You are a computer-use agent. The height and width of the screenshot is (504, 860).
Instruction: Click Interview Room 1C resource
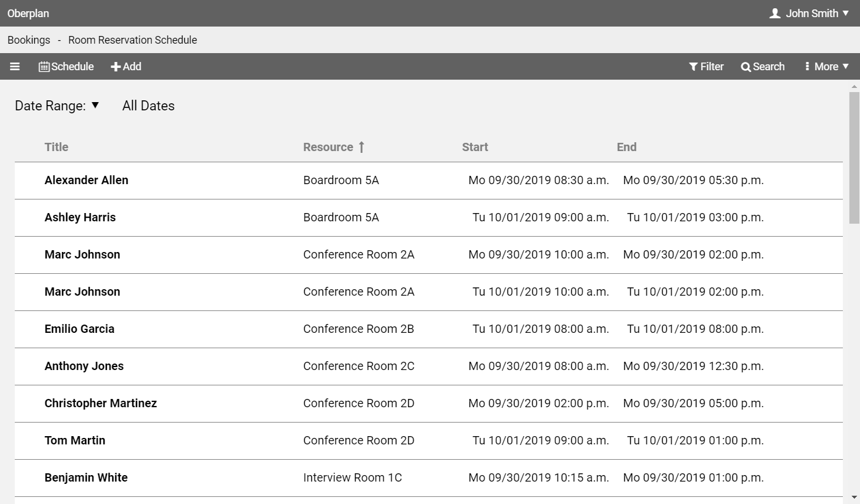(353, 477)
